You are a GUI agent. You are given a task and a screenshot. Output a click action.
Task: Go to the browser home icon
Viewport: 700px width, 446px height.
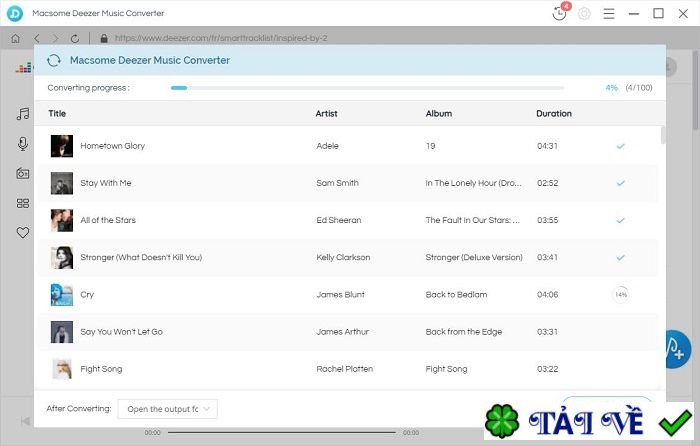tap(16, 38)
